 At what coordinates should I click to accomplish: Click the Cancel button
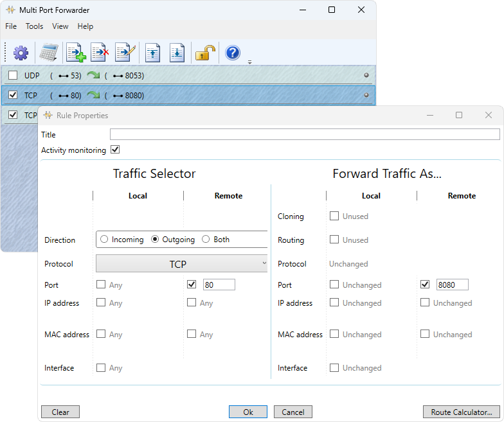293,412
